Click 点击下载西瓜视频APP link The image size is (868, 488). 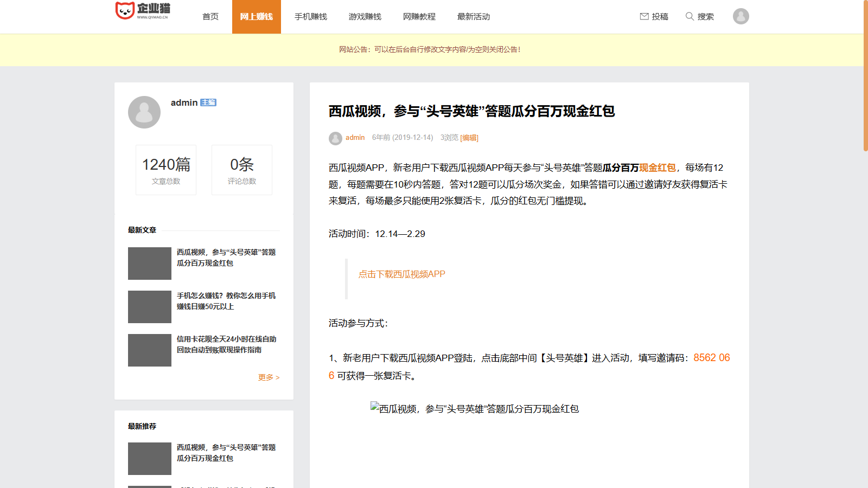[x=401, y=274]
